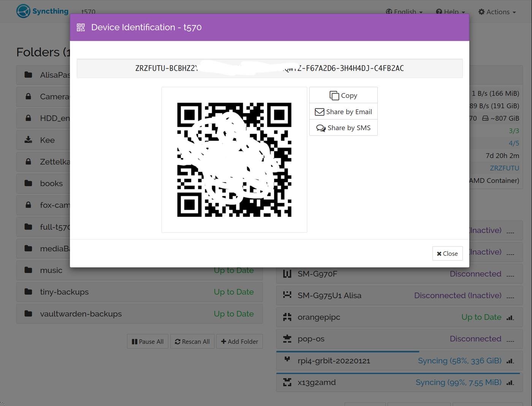
Task: Click the Syncthing logo icon
Action: coord(23,11)
